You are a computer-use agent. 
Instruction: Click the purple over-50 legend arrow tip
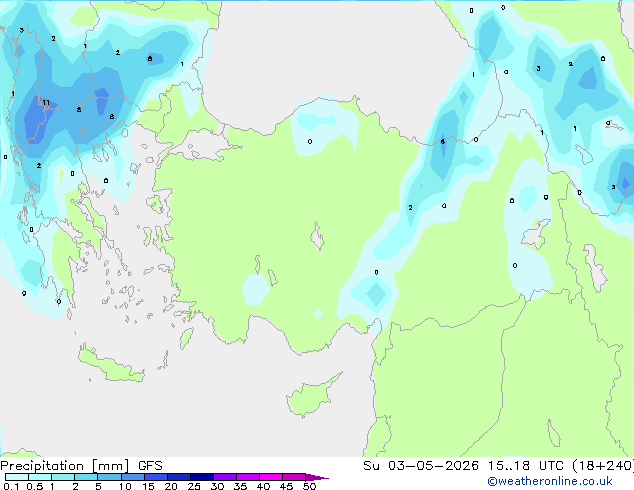point(317,477)
